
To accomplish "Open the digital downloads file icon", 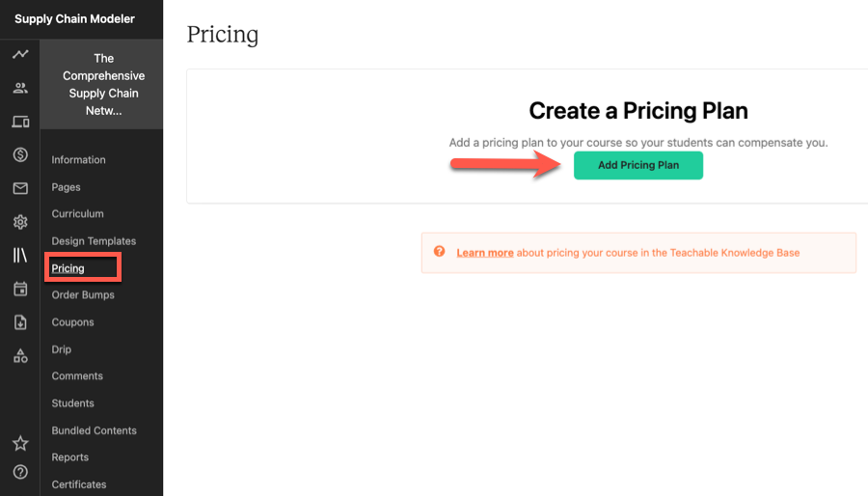I will [x=20, y=322].
